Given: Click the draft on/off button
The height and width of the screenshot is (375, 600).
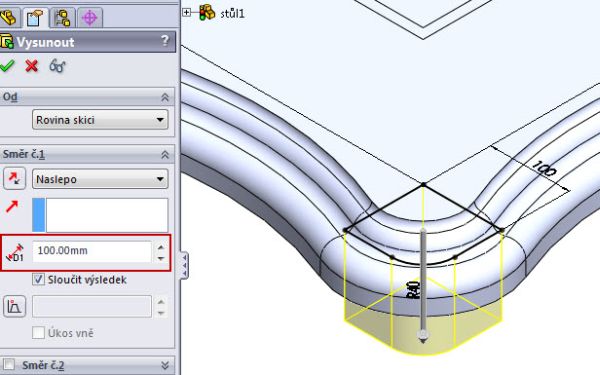Looking at the screenshot, I should [15, 306].
